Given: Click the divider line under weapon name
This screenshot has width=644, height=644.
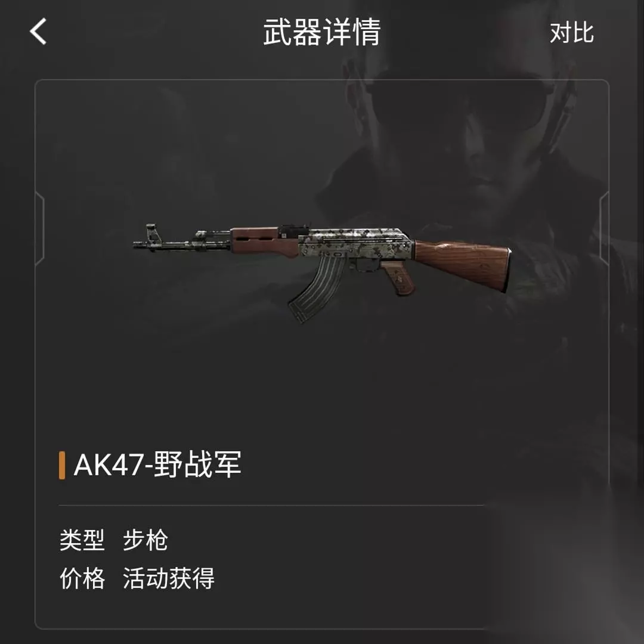Looking at the screenshot, I should tap(271, 505).
